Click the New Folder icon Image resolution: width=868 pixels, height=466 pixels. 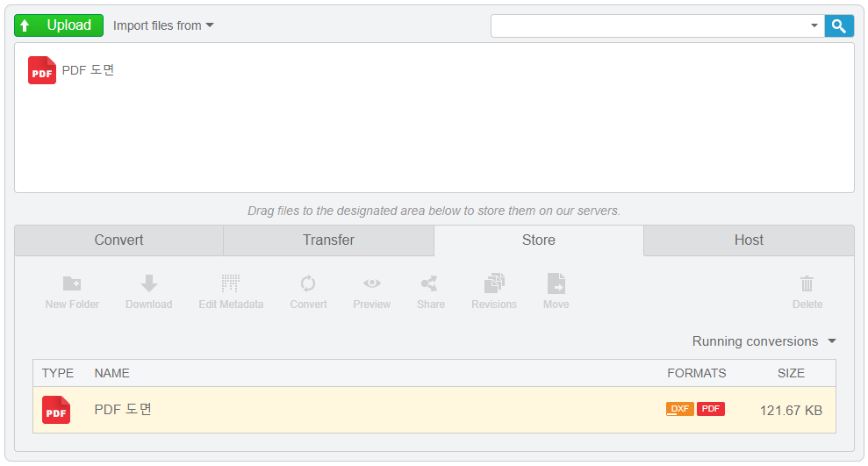[72, 284]
